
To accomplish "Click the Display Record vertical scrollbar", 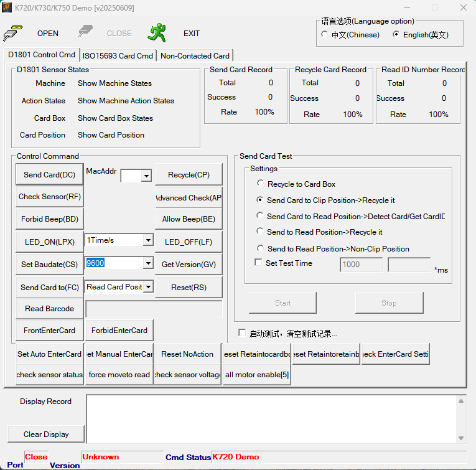I will 461,420.
